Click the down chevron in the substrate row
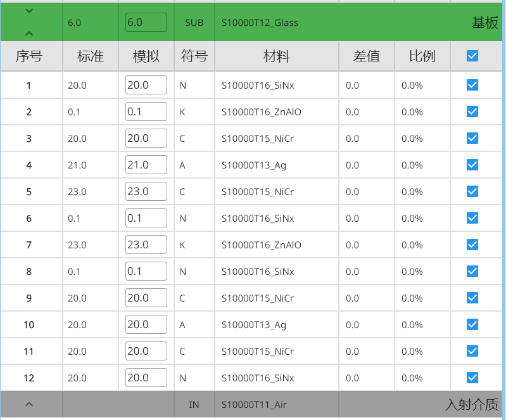 29,11
